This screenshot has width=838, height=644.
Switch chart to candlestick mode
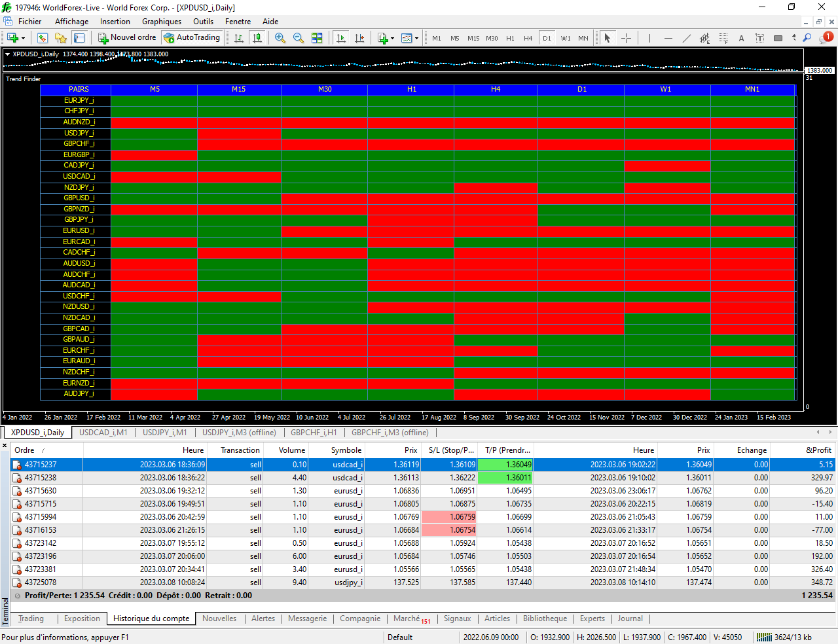(257, 38)
